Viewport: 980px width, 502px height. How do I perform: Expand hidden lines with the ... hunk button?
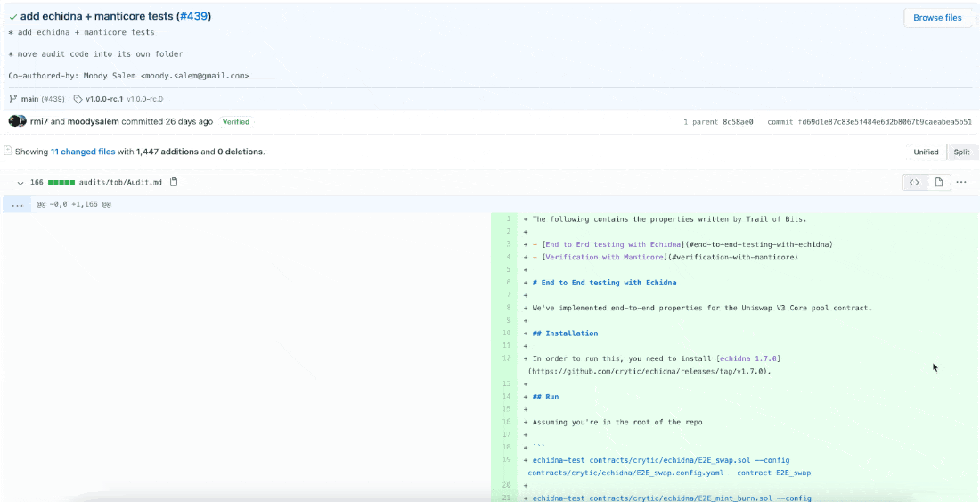17,204
